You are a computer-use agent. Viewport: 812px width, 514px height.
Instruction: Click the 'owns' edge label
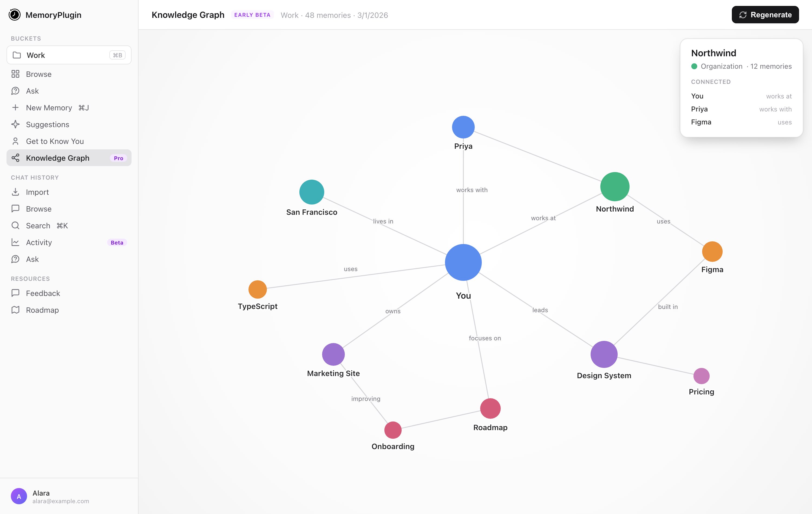tap(393, 311)
